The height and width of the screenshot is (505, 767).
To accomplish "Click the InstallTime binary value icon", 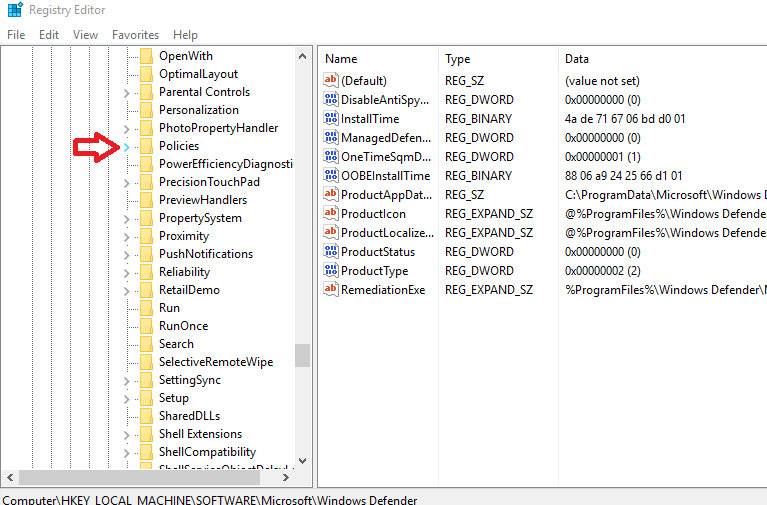I will tap(331, 118).
